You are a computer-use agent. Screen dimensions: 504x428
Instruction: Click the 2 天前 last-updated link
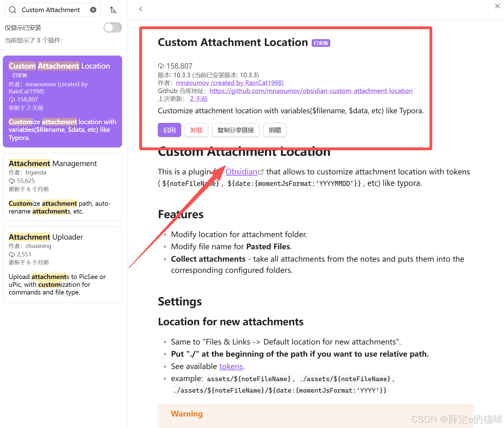pos(199,99)
